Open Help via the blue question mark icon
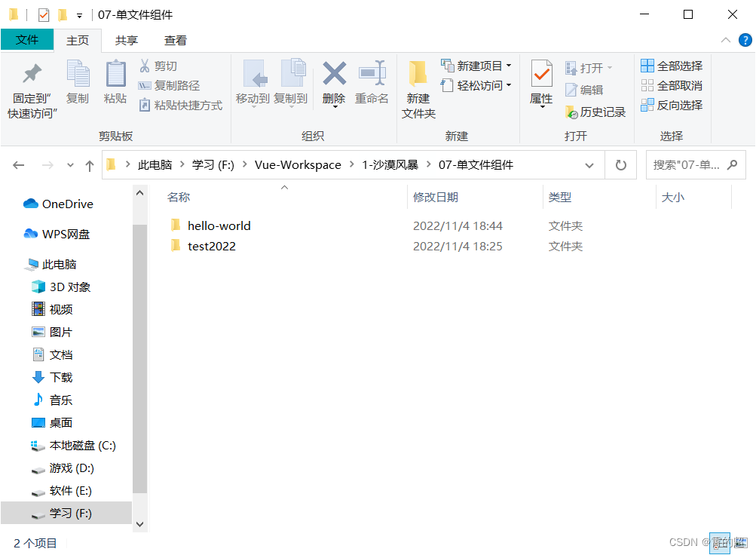 746,40
